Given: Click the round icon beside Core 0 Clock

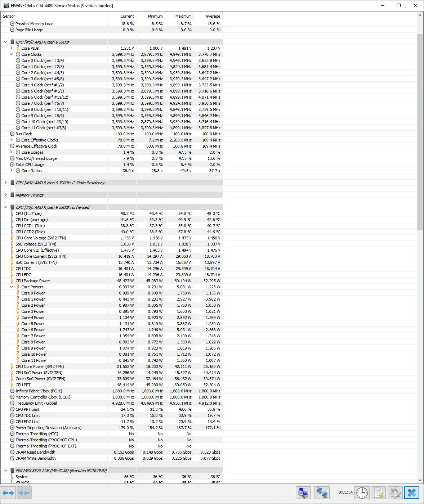Looking at the screenshot, I should 18,60.
